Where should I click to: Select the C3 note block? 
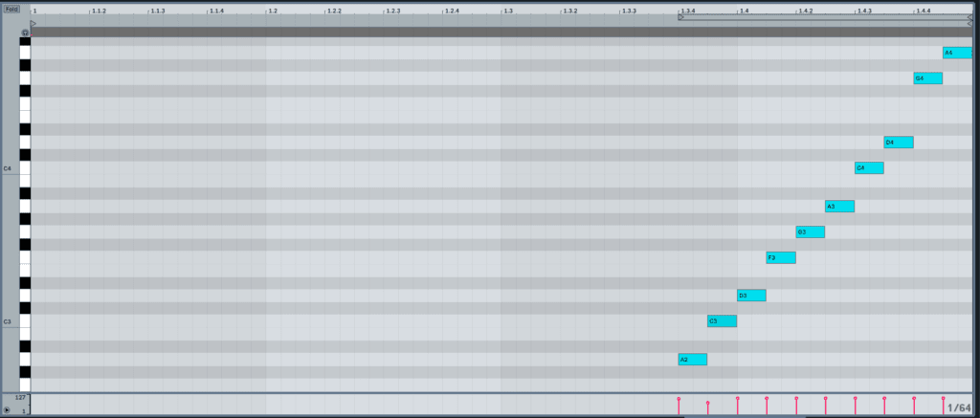pyautogui.click(x=722, y=321)
